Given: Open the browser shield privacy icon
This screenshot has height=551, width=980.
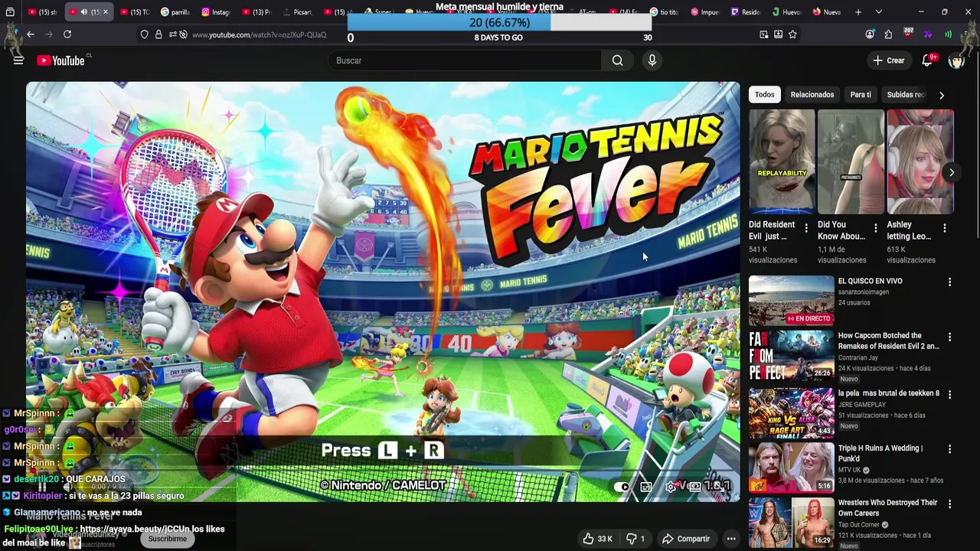Looking at the screenshot, I should tap(144, 34).
